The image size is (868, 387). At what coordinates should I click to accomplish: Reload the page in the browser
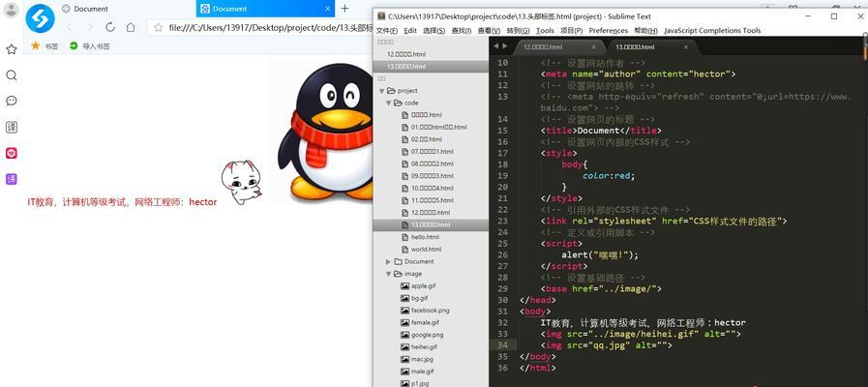point(109,27)
